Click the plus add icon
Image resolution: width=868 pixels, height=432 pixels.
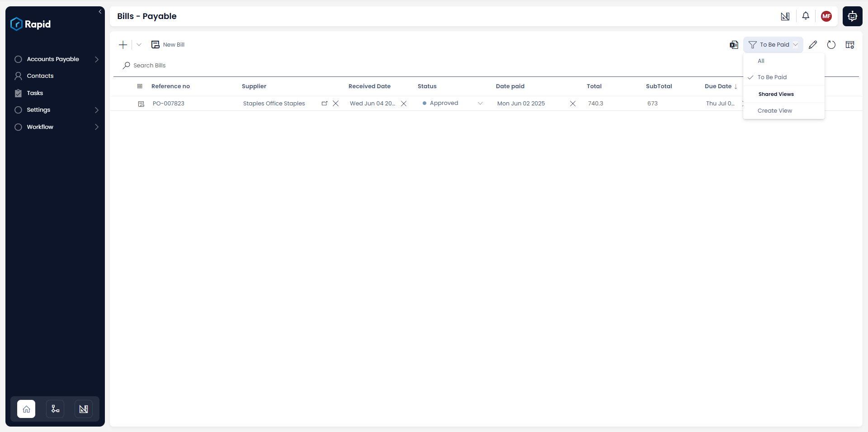tap(123, 45)
